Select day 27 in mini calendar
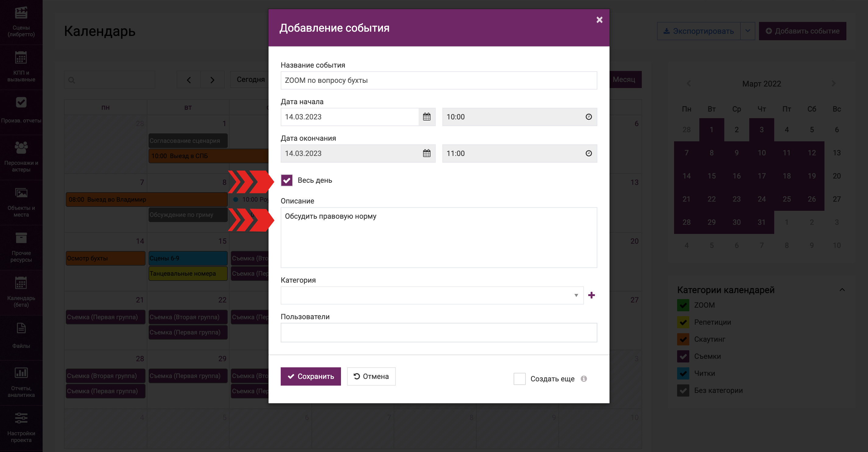This screenshot has width=868, height=452. [837, 199]
